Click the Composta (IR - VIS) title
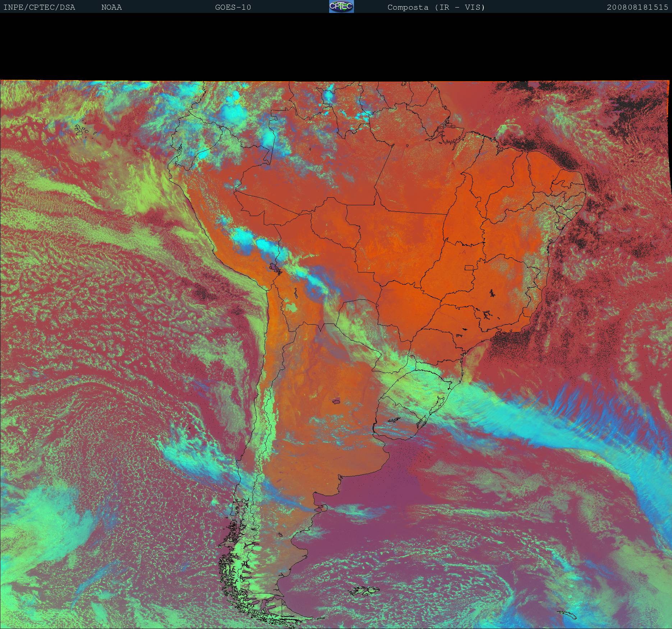Image resolution: width=672 pixels, height=629 pixels. [436, 7]
